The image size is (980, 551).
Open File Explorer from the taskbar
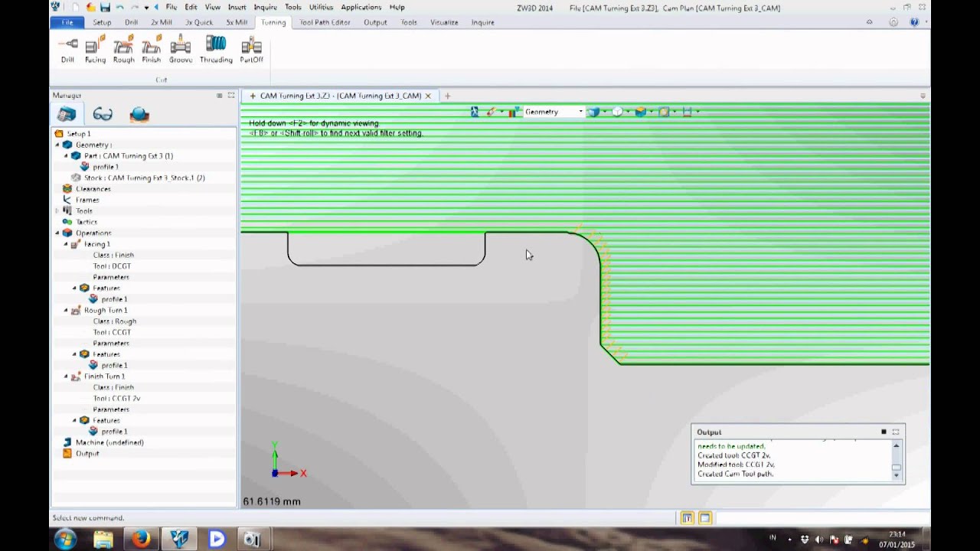click(x=103, y=540)
